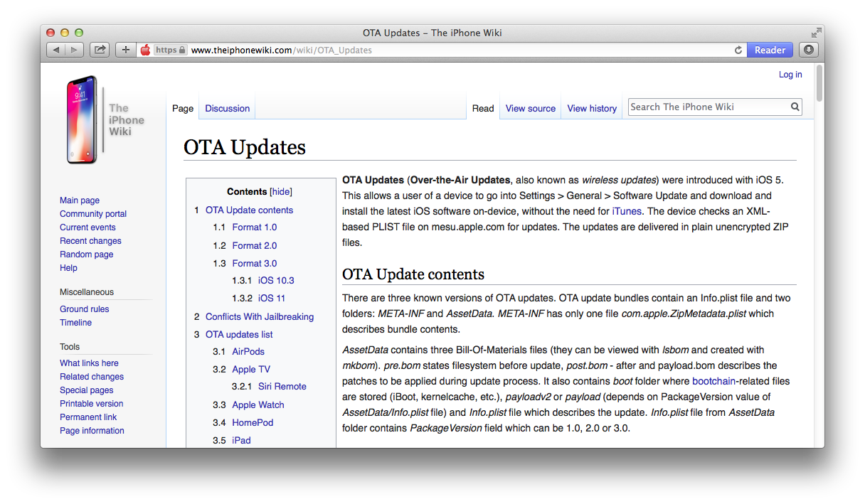
Task: Open the Share button in toolbar
Action: (x=100, y=50)
